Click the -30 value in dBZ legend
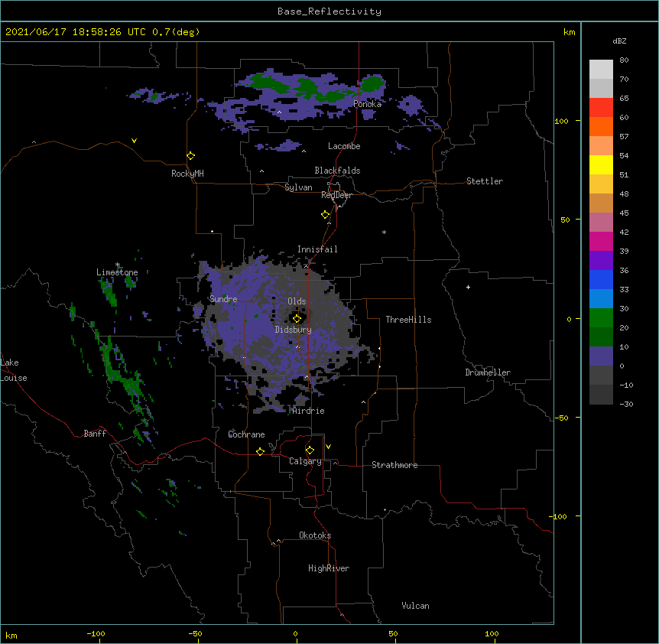Image resolution: width=659 pixels, height=644 pixels. click(x=626, y=404)
